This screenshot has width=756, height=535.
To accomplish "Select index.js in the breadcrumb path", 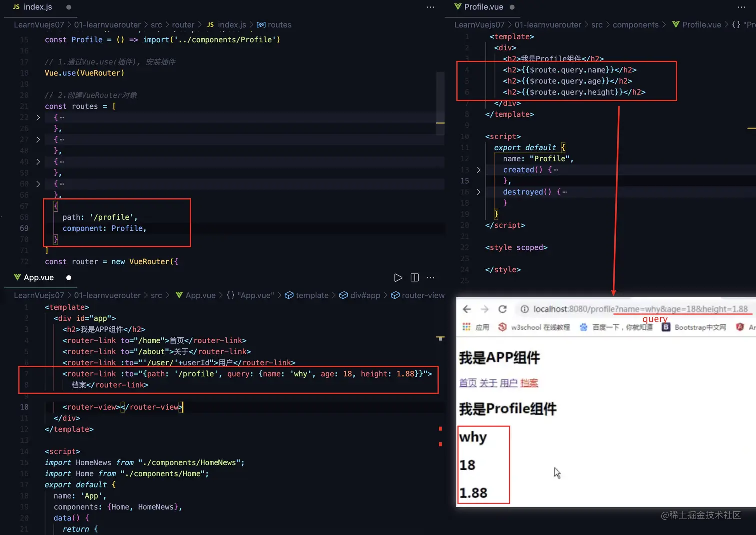I will 227,25.
